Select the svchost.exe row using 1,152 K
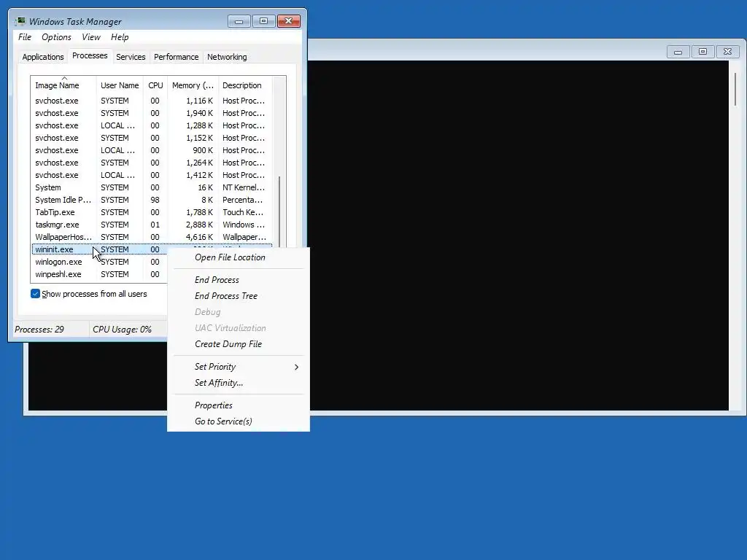The height and width of the screenshot is (560, 747). tap(152, 138)
